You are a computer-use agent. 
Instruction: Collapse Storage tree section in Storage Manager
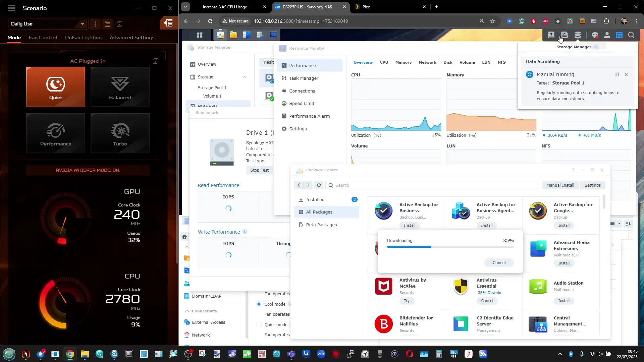(x=245, y=77)
